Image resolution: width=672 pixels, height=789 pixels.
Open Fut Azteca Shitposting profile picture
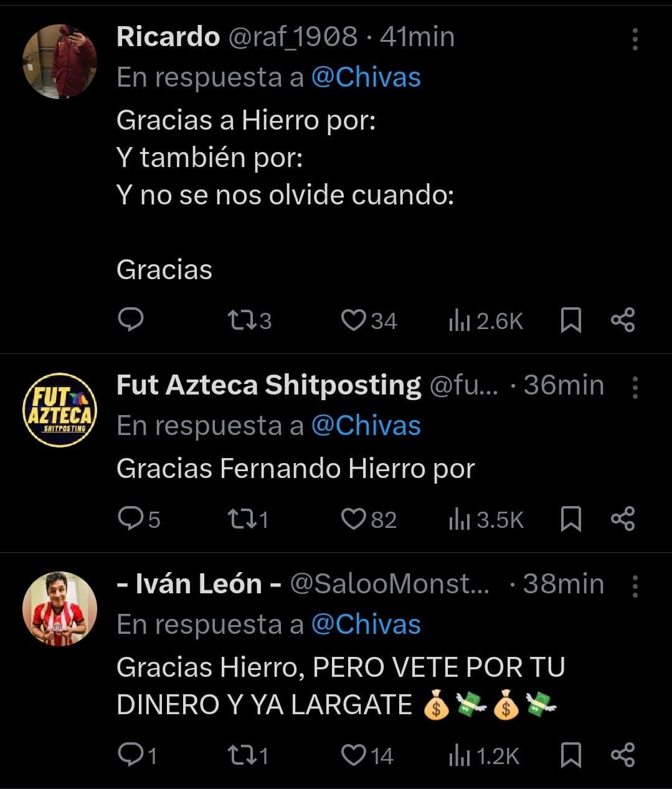60,409
